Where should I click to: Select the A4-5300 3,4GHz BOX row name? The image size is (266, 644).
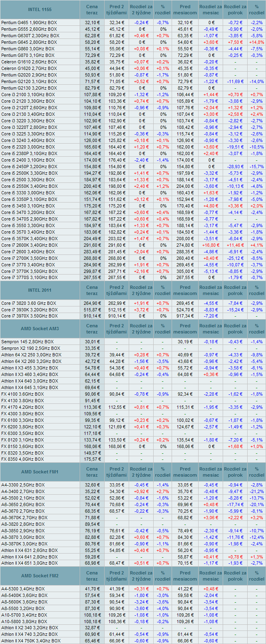coord(23,589)
